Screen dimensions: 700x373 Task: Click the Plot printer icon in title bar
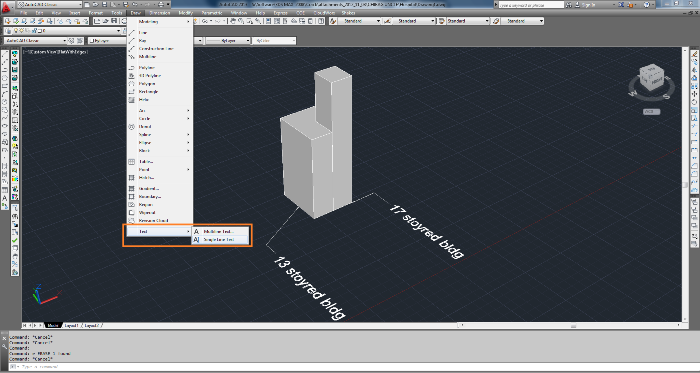(161, 4)
